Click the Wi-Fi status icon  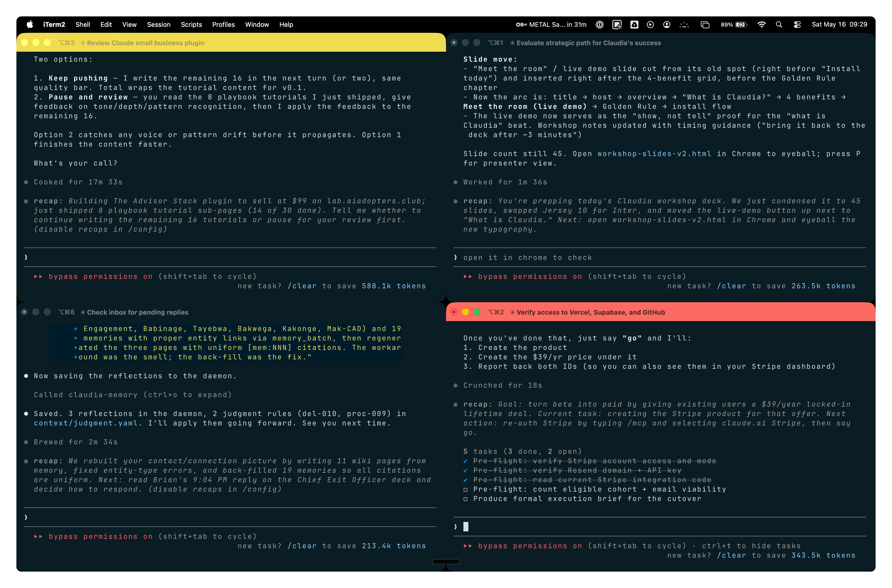coord(761,24)
